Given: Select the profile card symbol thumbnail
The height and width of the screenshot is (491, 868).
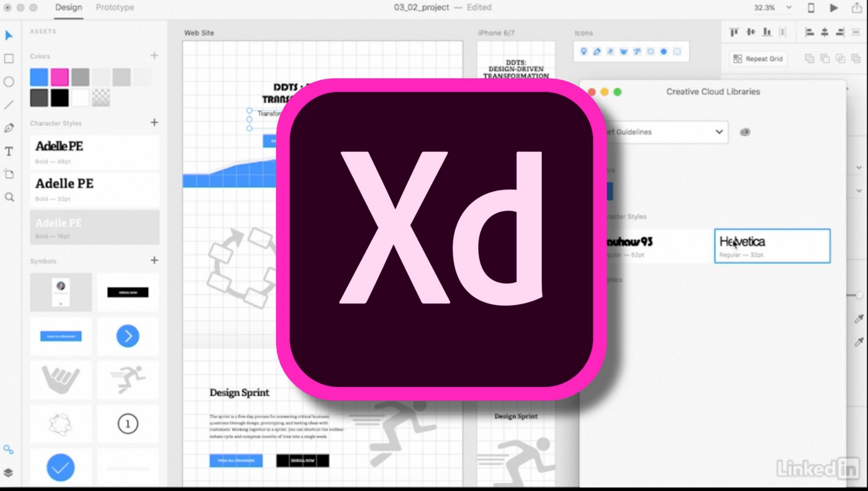Looking at the screenshot, I should point(61,292).
